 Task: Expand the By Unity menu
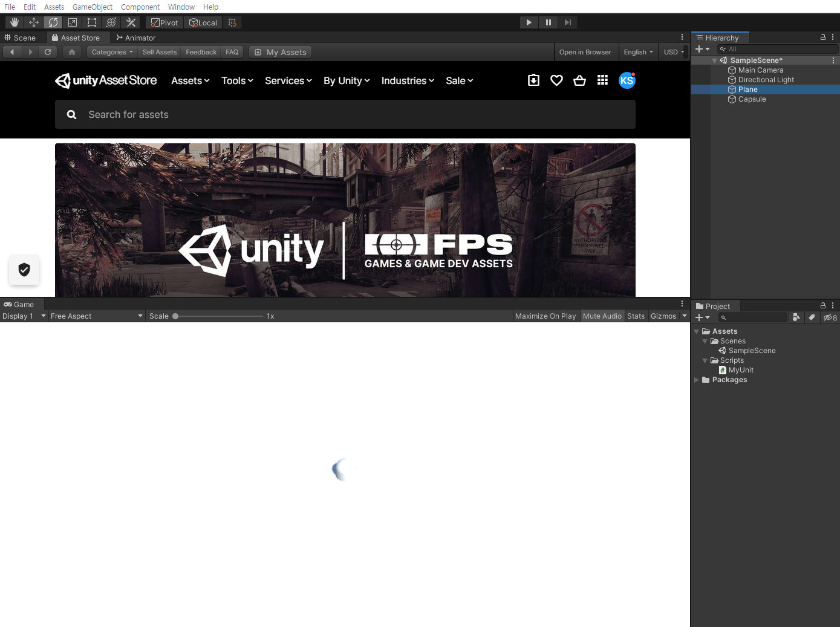pos(347,80)
